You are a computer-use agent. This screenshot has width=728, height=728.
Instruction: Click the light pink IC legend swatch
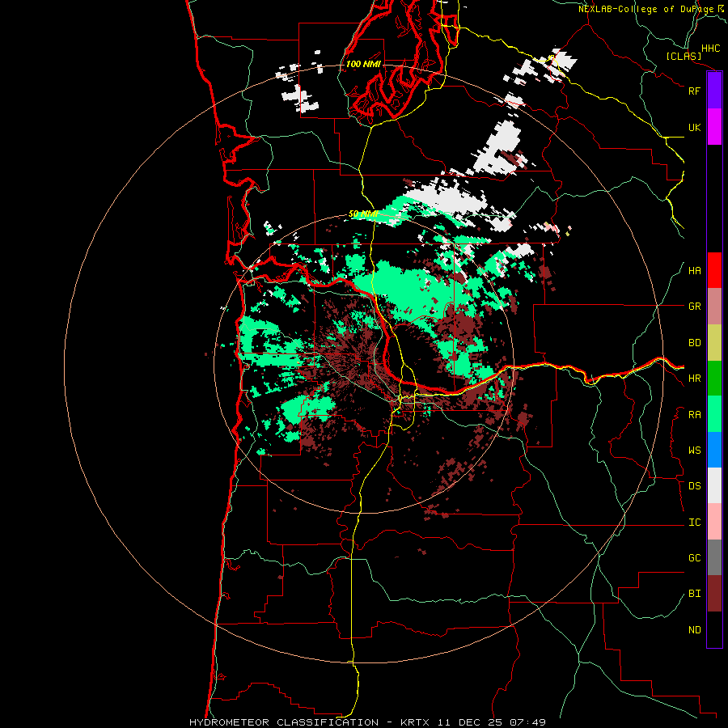click(714, 522)
